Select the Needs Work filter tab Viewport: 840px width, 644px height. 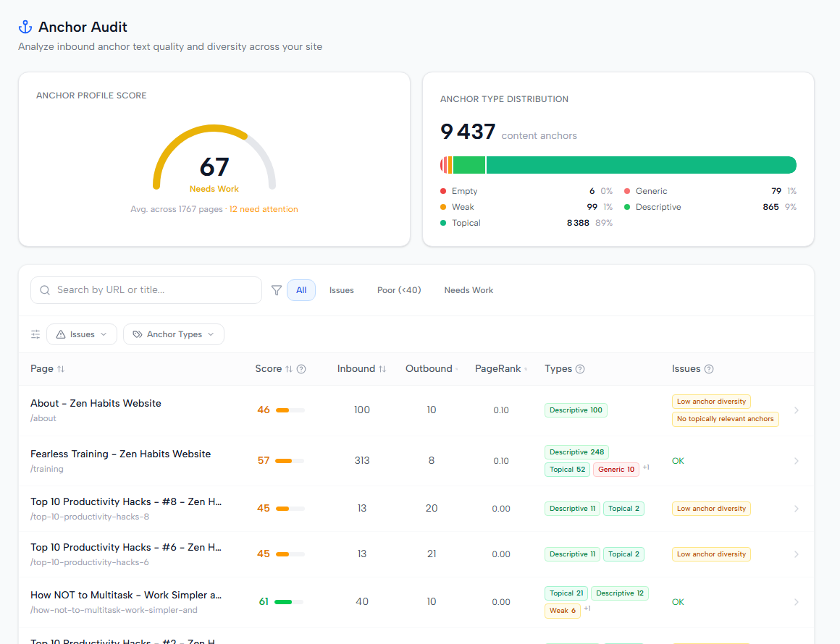(469, 290)
